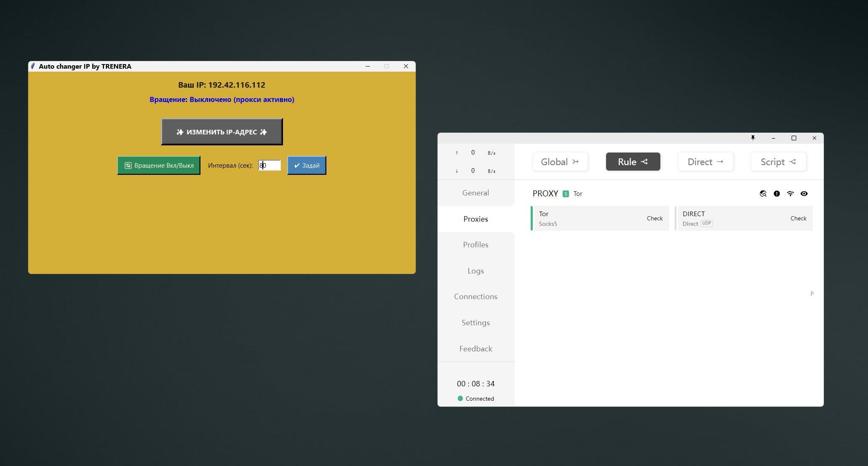Click the feather icon in Auto changer title bar
Viewport: 868px width, 466px height.
pyautogui.click(x=33, y=66)
